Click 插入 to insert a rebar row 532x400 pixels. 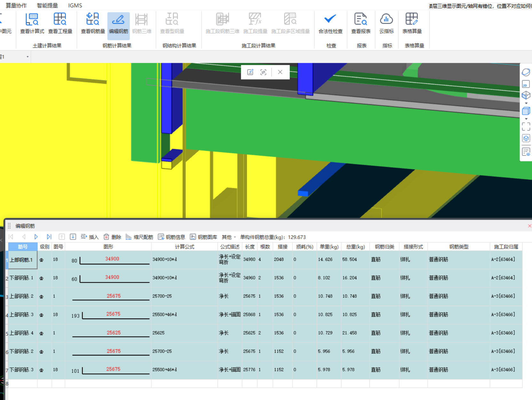coord(90,237)
